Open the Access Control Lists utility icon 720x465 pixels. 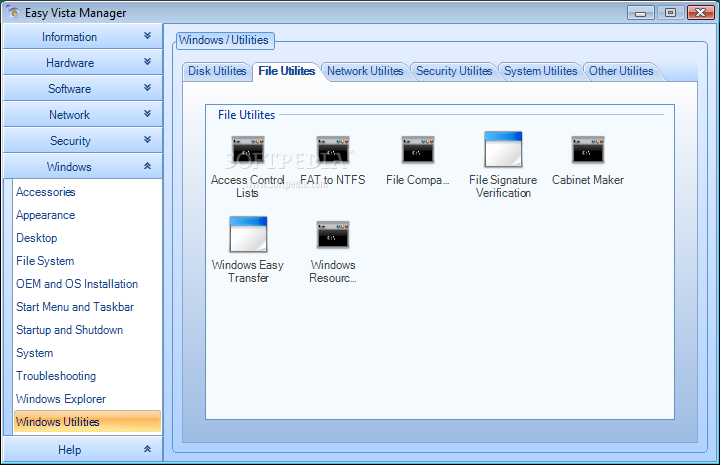point(248,150)
